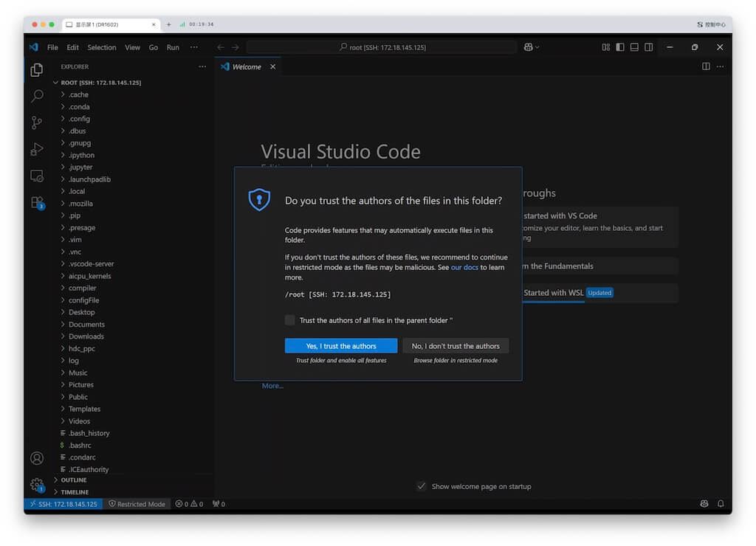This screenshot has height=546, width=756.
Task: Check 'Trust the authors of all files' checkbox
Action: (290, 320)
